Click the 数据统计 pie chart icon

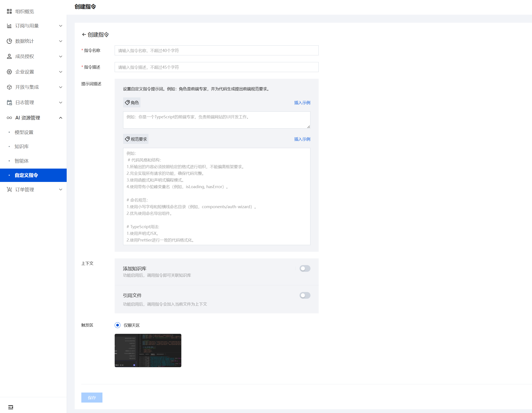coord(9,41)
